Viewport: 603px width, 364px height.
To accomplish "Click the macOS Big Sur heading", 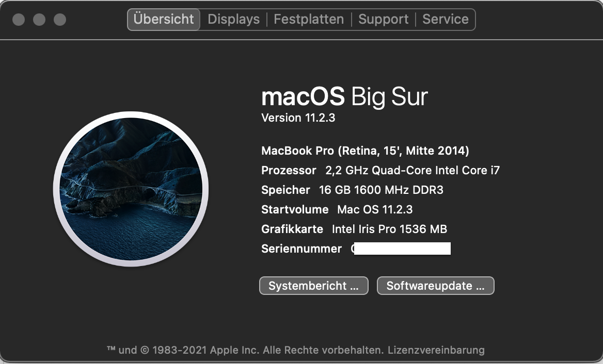I will 344,96.
